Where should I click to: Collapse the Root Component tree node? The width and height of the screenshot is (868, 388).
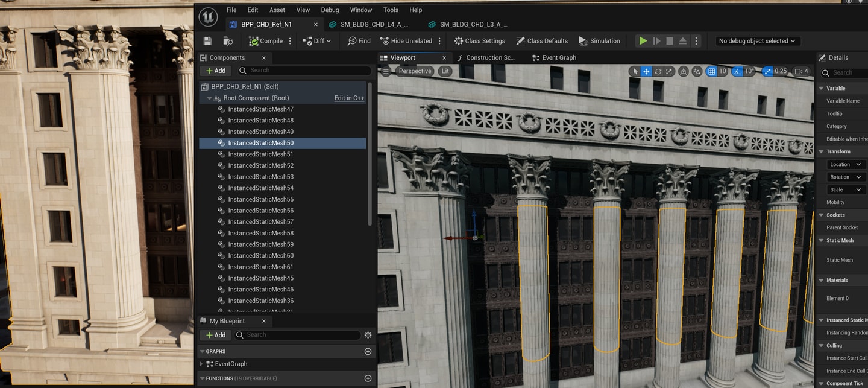(x=210, y=98)
